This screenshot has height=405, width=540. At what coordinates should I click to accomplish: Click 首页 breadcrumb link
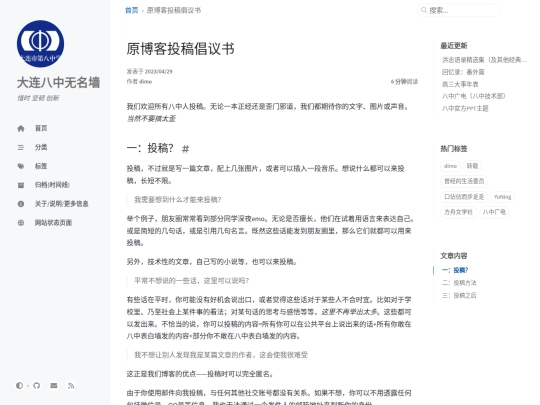pyautogui.click(x=132, y=10)
